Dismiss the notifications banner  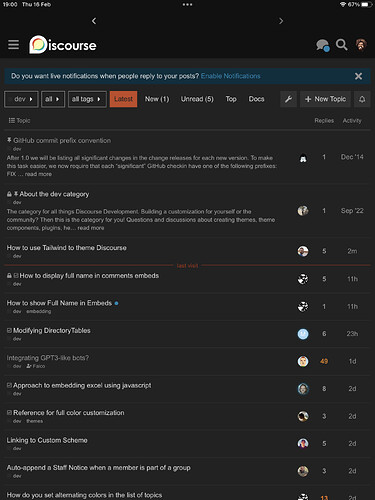[358, 76]
